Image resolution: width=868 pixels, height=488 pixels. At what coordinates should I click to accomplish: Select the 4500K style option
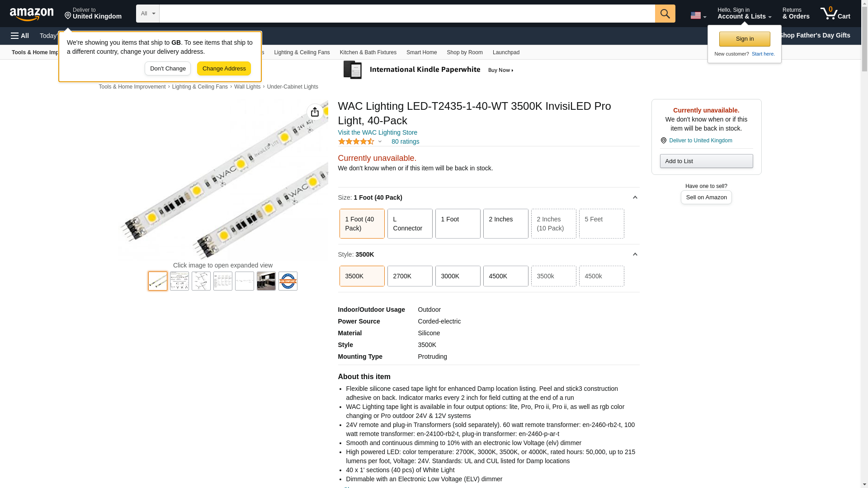[505, 276]
